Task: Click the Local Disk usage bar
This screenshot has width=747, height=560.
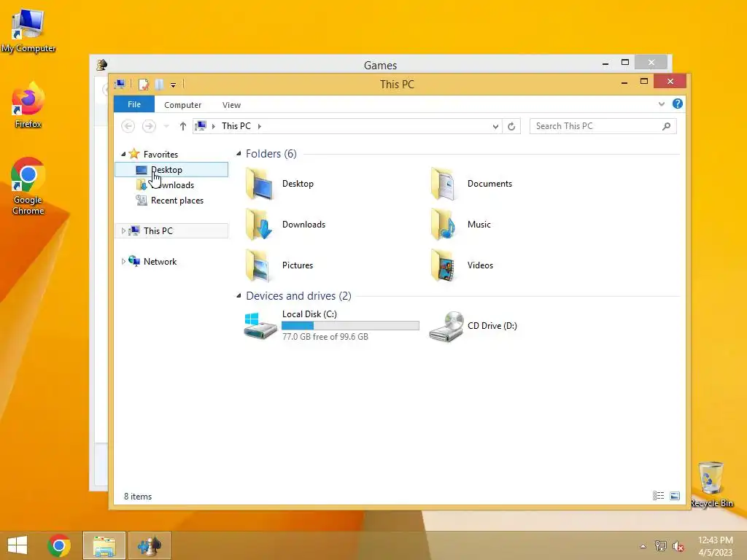Action: click(x=350, y=325)
